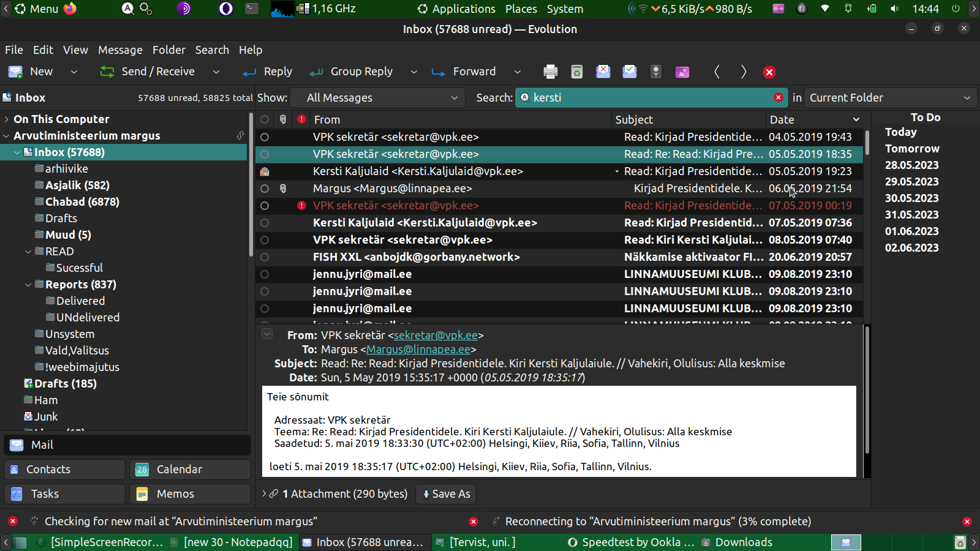This screenshot has width=980, height=551.
Task: Click the Delete (trash) toolbar icon
Action: pos(576,72)
